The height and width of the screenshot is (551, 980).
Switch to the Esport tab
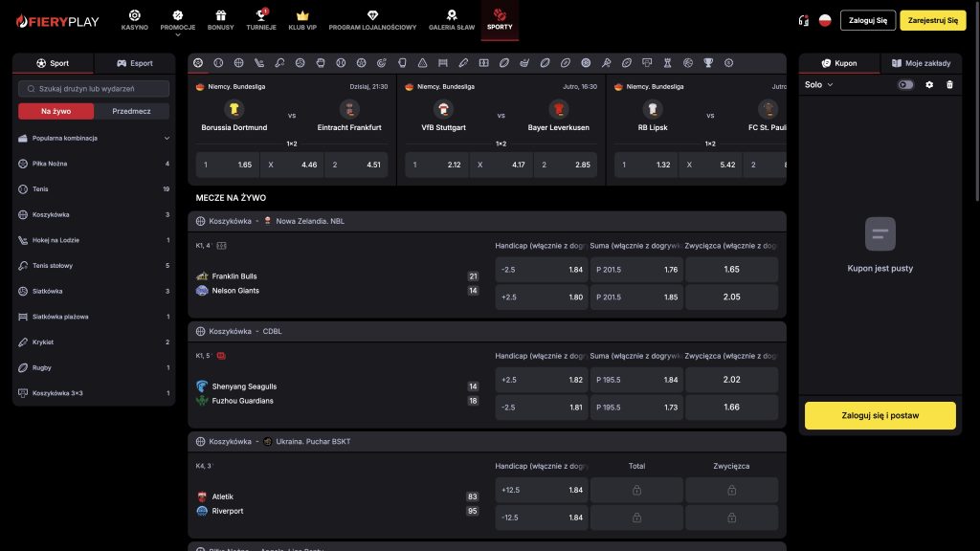(x=134, y=63)
